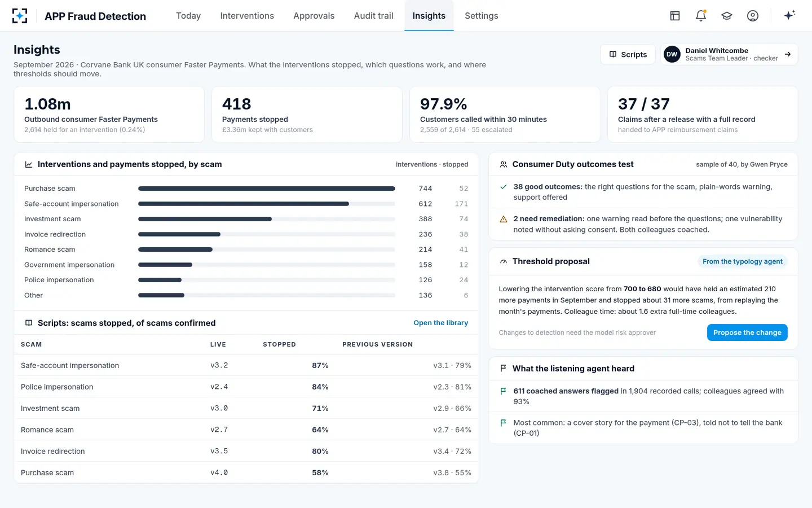Click the warning triangle beside 2 need remediation
This screenshot has width=812, height=508.
tap(504, 219)
